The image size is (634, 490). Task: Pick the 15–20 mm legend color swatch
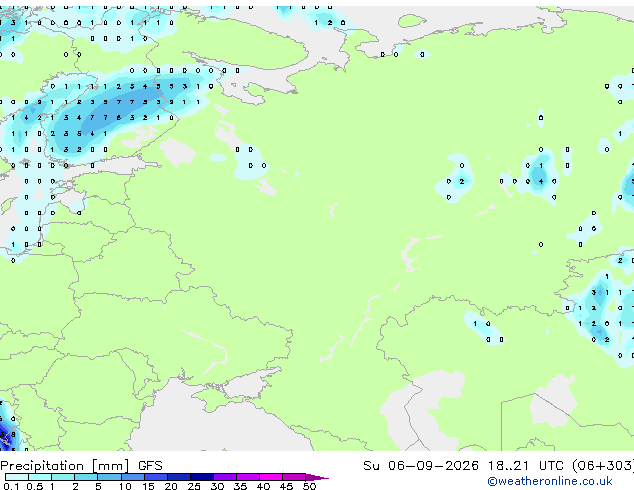(155, 477)
